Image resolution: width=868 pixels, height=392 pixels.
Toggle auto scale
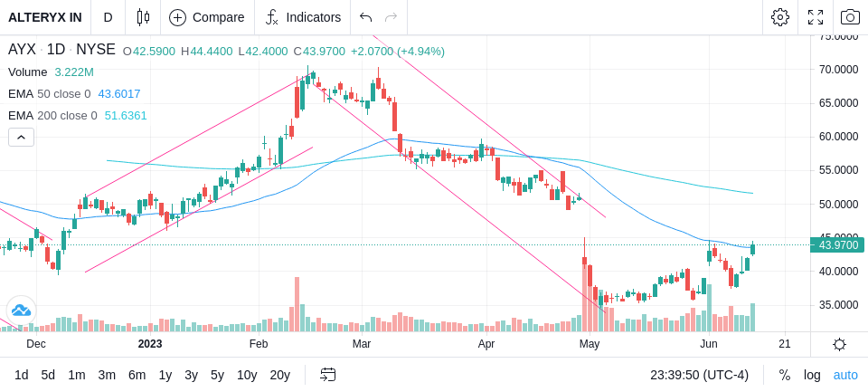[x=845, y=376]
